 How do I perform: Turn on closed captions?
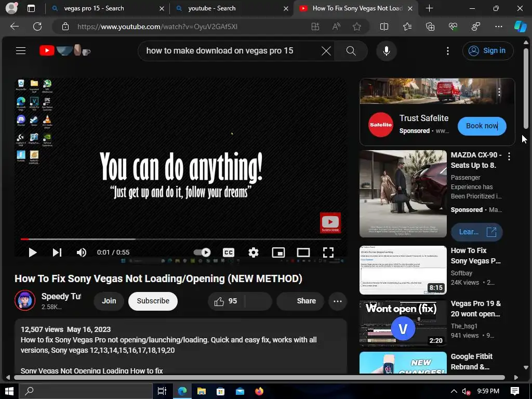pos(229,252)
